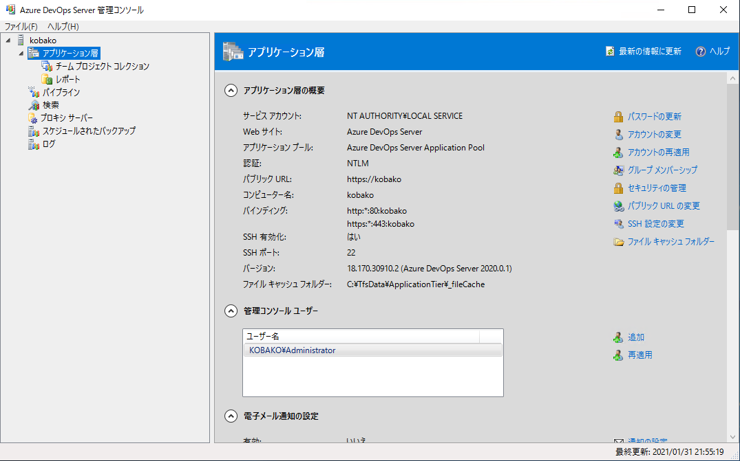Select the パイプライン tree item
The image size is (740, 461).
[x=61, y=92]
